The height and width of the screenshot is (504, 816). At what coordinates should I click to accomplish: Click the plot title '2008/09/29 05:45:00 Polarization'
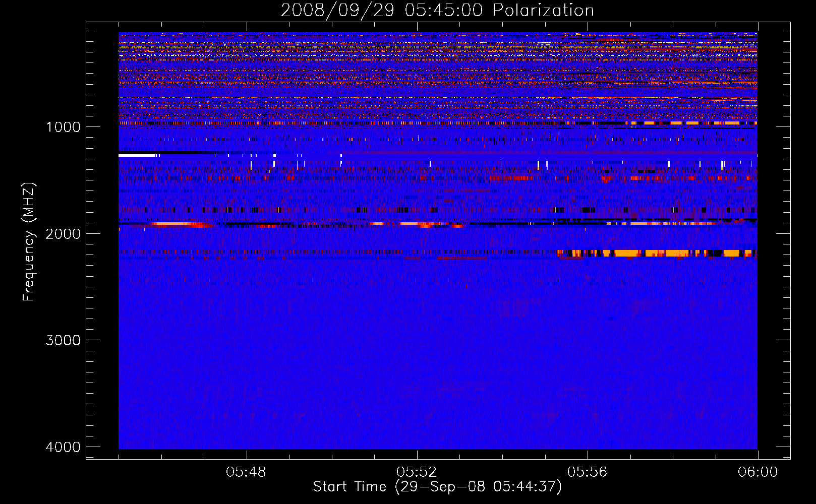point(437,10)
